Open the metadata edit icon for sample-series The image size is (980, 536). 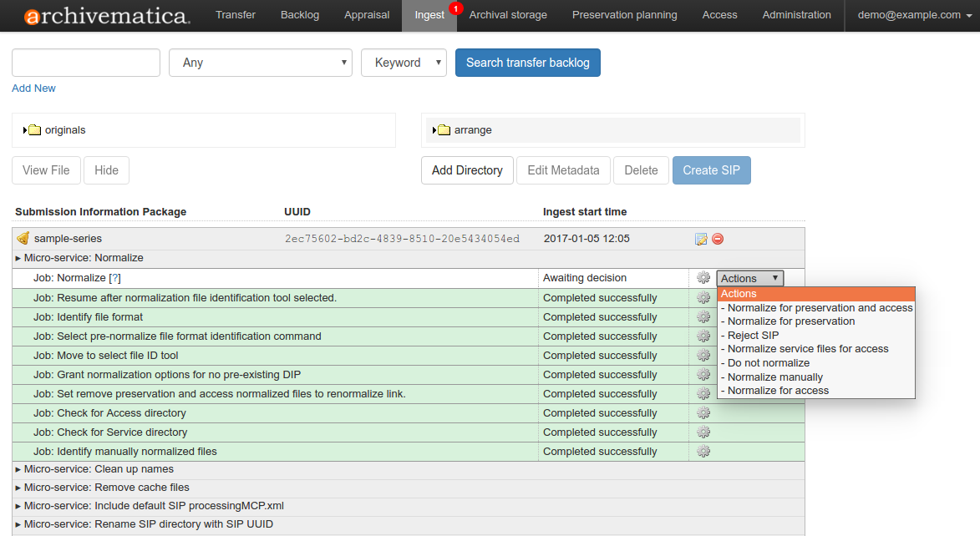click(701, 239)
